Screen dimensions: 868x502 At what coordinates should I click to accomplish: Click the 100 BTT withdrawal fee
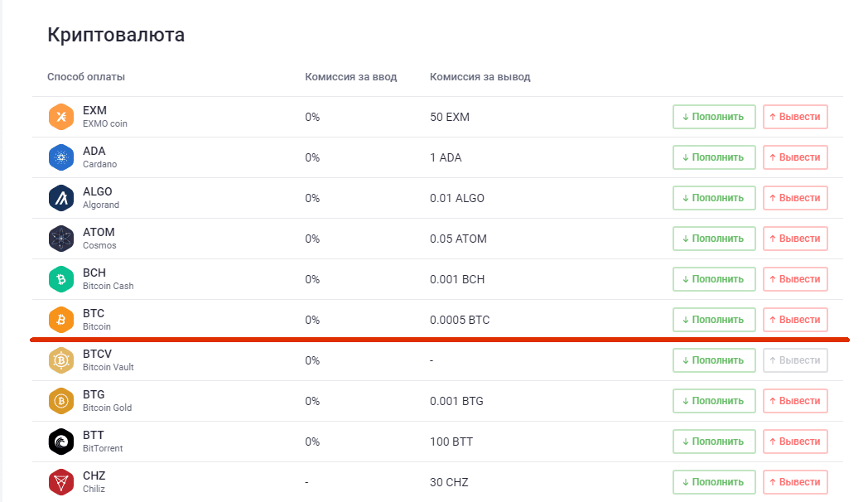tap(451, 442)
